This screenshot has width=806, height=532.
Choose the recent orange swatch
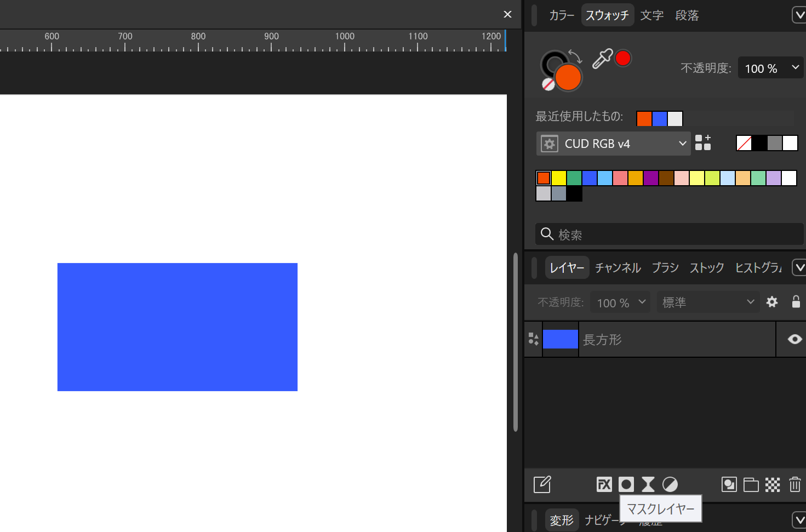click(x=644, y=118)
